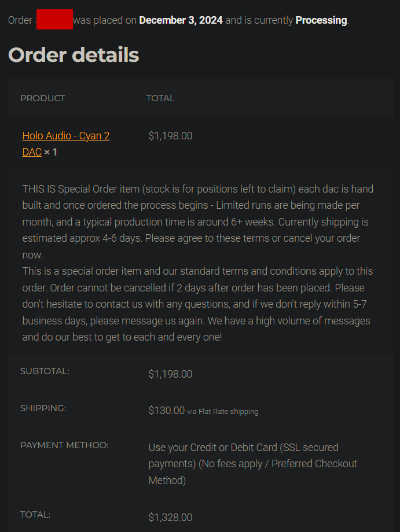Click the THIS IS Special Order note paragraph
400x532 pixels.
[198, 221]
